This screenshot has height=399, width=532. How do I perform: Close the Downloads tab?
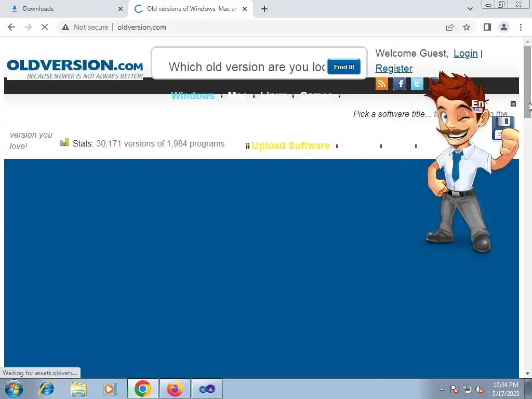[121, 9]
